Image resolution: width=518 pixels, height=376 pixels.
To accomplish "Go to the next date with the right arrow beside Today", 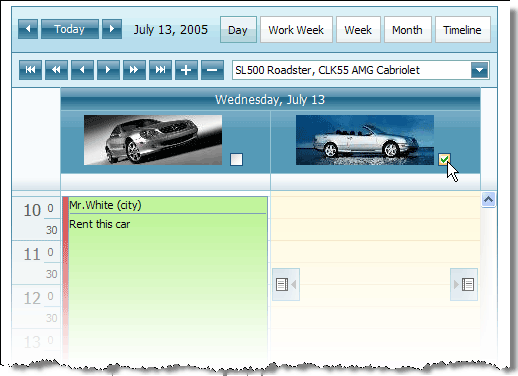I will click(112, 29).
